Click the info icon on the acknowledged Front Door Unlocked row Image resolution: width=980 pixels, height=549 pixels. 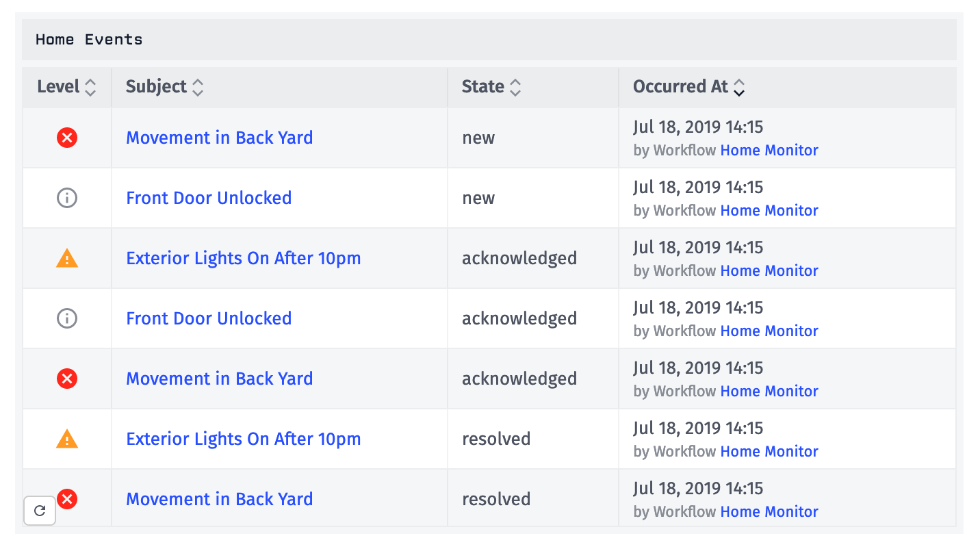point(66,318)
